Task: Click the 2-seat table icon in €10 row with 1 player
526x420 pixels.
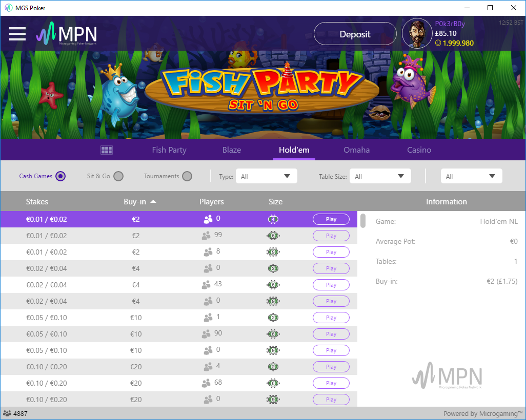Action: point(273,318)
